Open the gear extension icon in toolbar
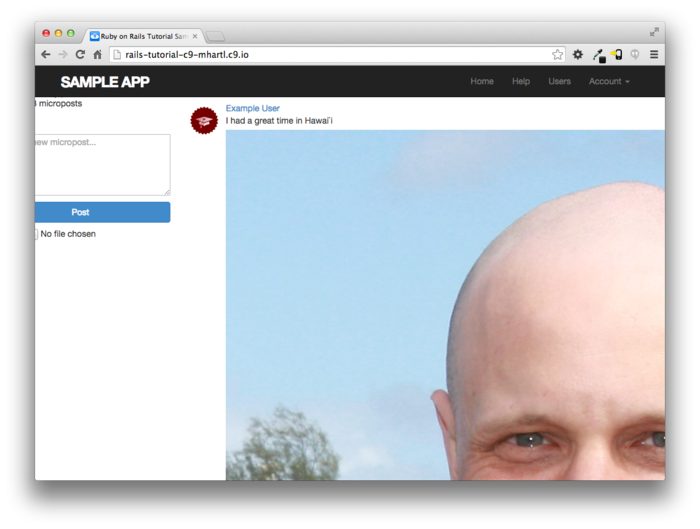The width and height of the screenshot is (700, 529). click(x=578, y=55)
